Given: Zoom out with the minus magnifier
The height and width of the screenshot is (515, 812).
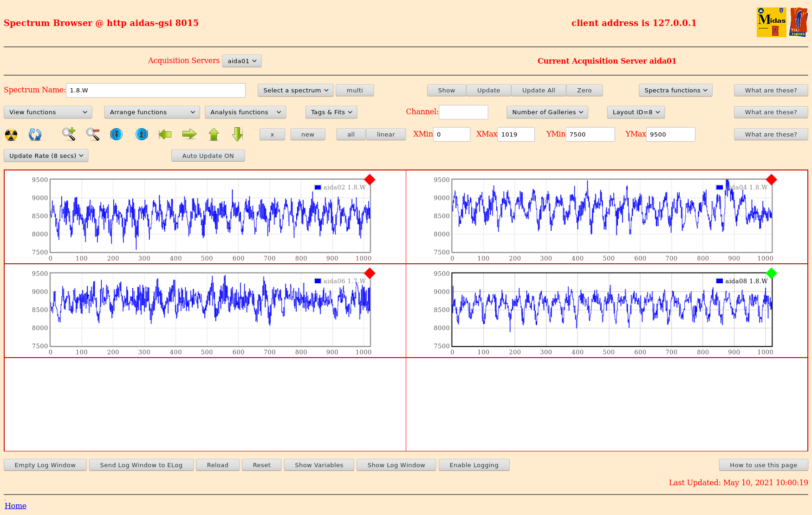Looking at the screenshot, I should tap(93, 134).
